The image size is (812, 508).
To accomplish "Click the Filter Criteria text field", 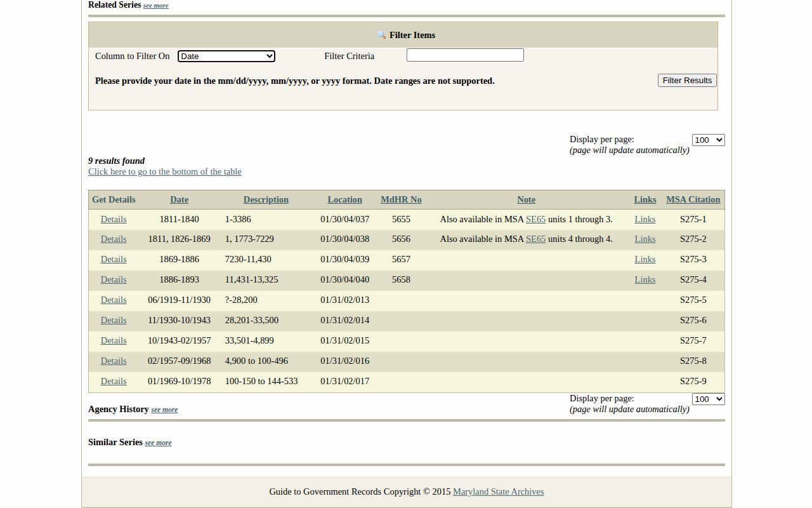I will [x=465, y=55].
